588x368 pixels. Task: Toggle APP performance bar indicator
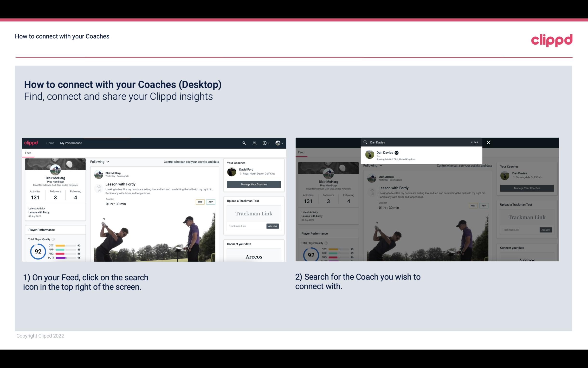tap(66, 250)
